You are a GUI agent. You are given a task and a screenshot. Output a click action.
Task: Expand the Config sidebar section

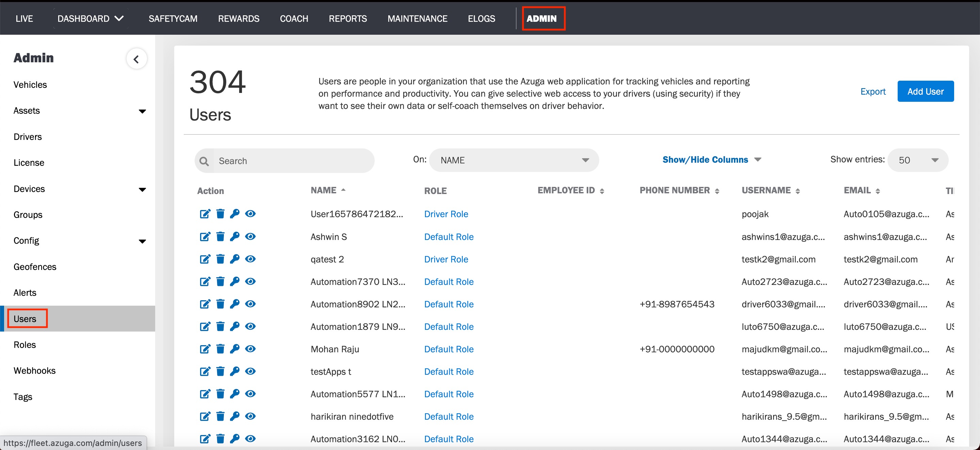click(142, 241)
